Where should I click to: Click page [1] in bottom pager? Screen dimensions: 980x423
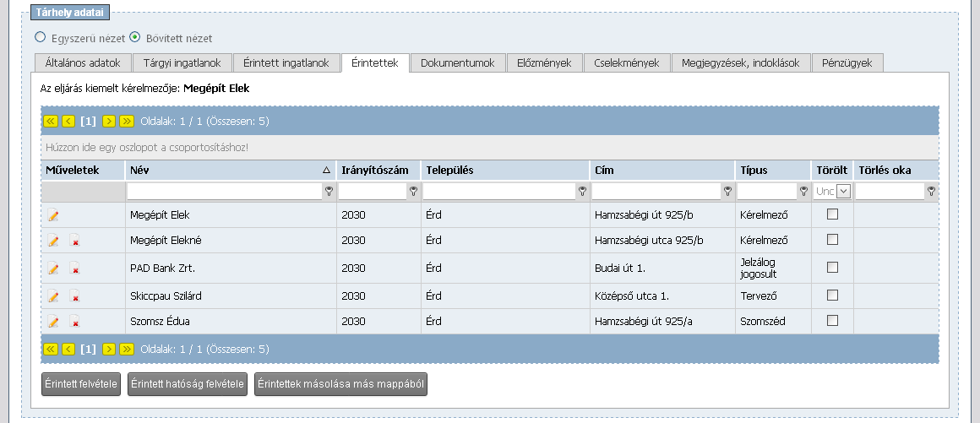click(88, 350)
